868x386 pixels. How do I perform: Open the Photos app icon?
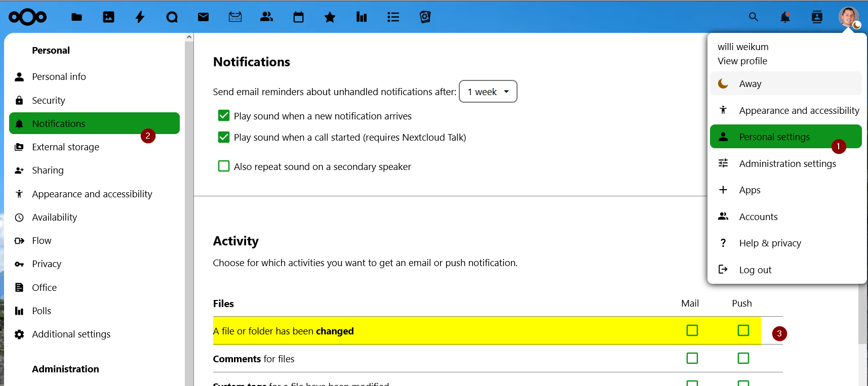coord(108,17)
